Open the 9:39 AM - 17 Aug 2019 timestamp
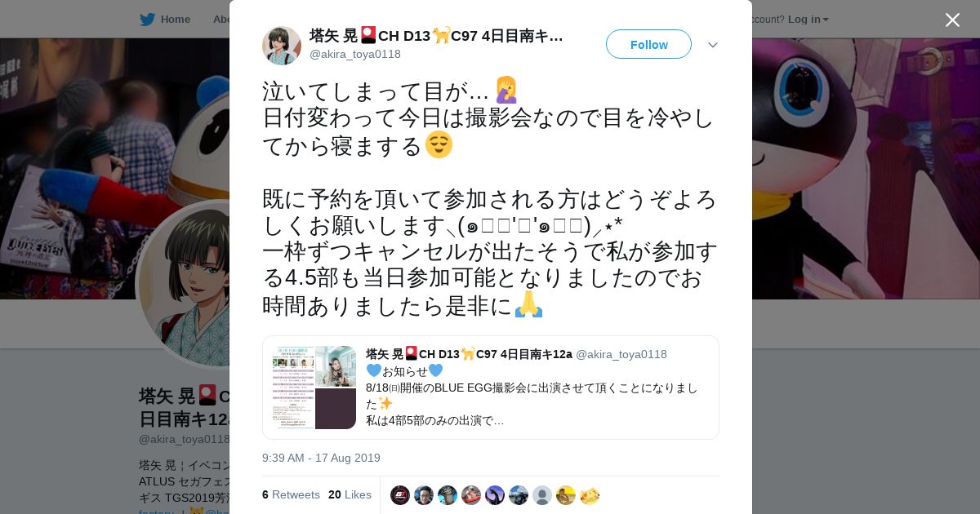This screenshot has width=980, height=514. point(321,458)
